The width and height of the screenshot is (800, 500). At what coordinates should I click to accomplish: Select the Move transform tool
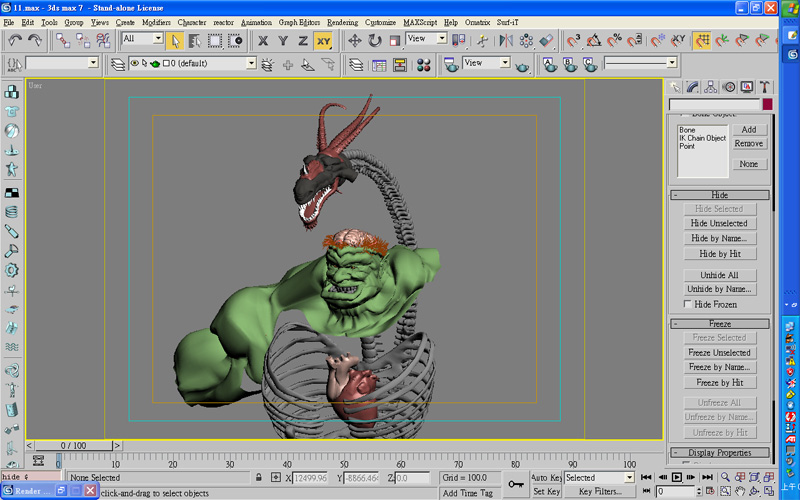click(x=354, y=41)
